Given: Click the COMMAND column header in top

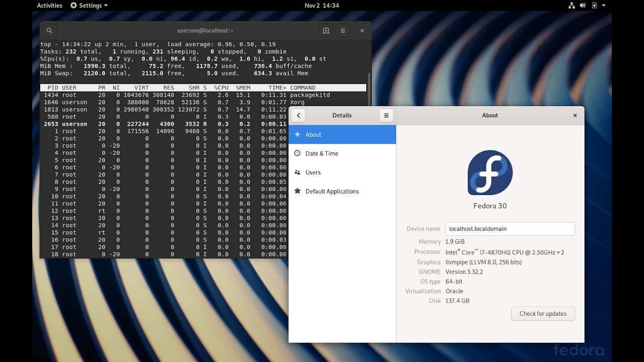Looking at the screenshot, I should pos(303,88).
